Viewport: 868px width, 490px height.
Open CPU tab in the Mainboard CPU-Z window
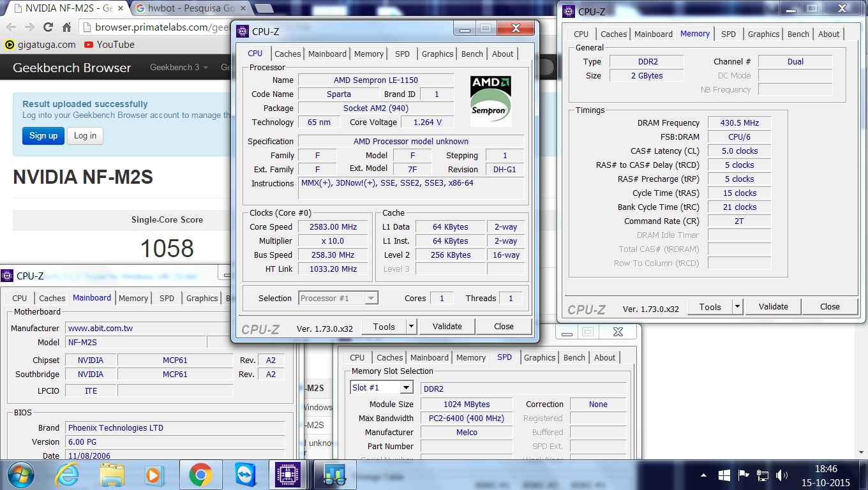tap(20, 298)
